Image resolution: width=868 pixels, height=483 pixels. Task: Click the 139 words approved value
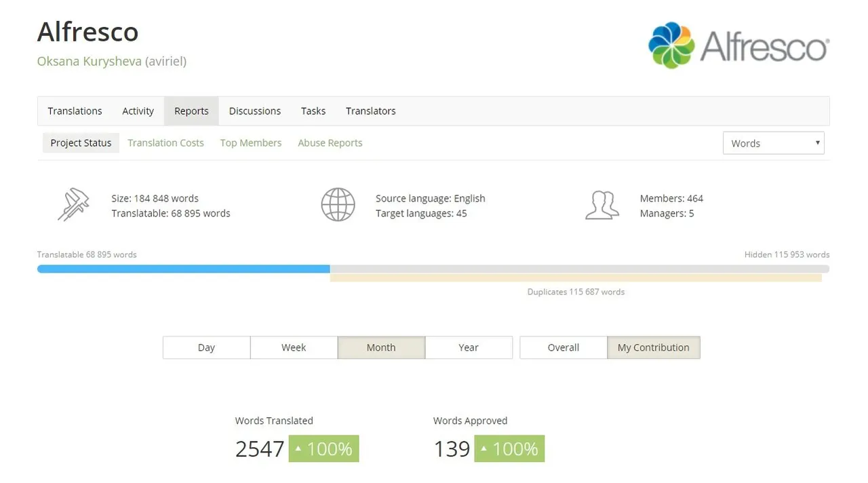[x=452, y=449]
